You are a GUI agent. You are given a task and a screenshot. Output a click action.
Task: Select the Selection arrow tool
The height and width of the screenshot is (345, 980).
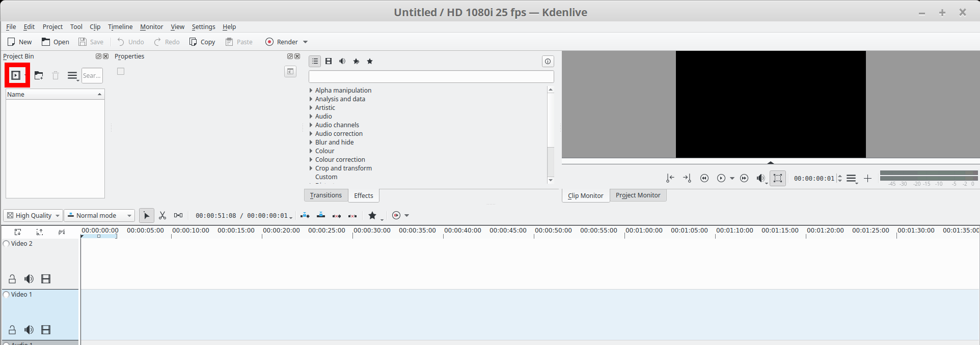click(x=146, y=216)
